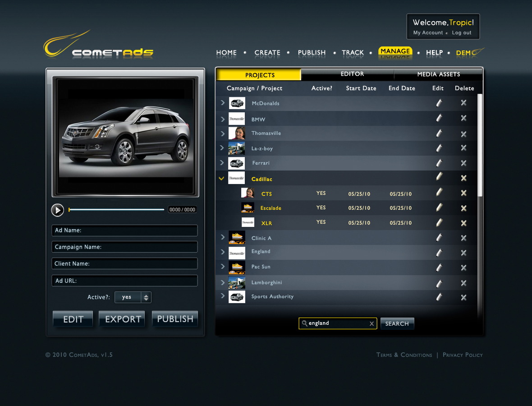Viewport: 532px width, 406px height.
Task: Switch to the Projects tab
Action: click(x=259, y=75)
